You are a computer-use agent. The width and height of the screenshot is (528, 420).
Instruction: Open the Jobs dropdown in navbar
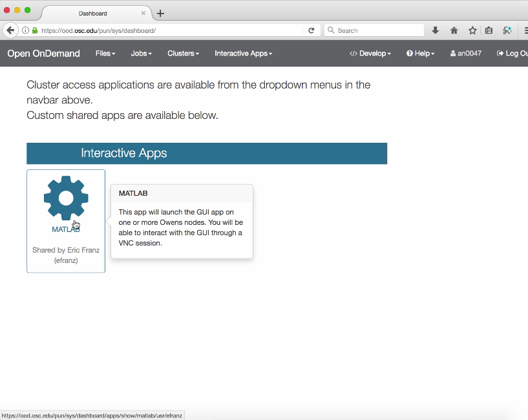(x=142, y=54)
